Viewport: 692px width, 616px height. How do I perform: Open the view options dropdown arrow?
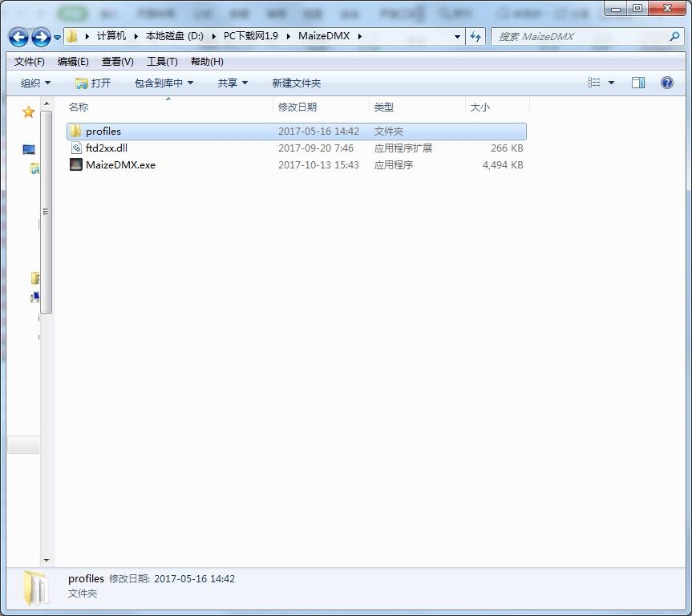[x=611, y=83]
